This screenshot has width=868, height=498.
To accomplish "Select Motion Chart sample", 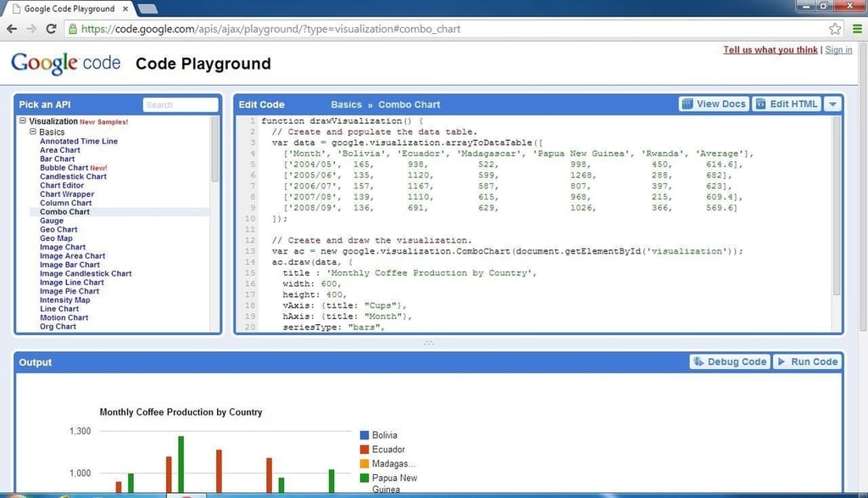I will tap(64, 318).
